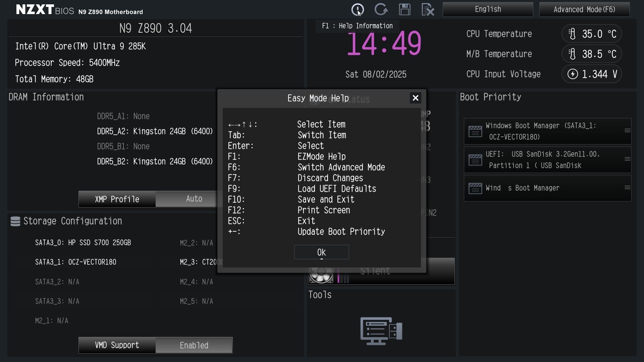Image resolution: width=644 pixels, height=362 pixels.
Task: Click the Load UEFI Defaults refresh icon
Action: 381,9
